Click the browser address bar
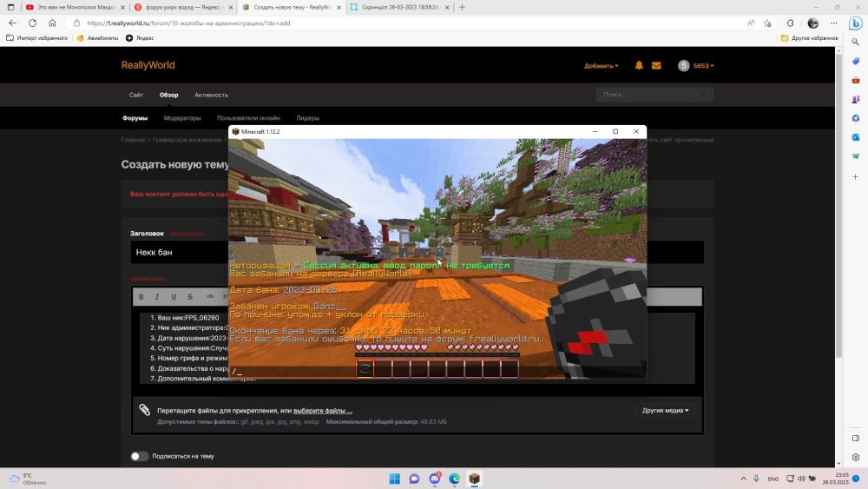This screenshot has height=489, width=868. [x=410, y=23]
